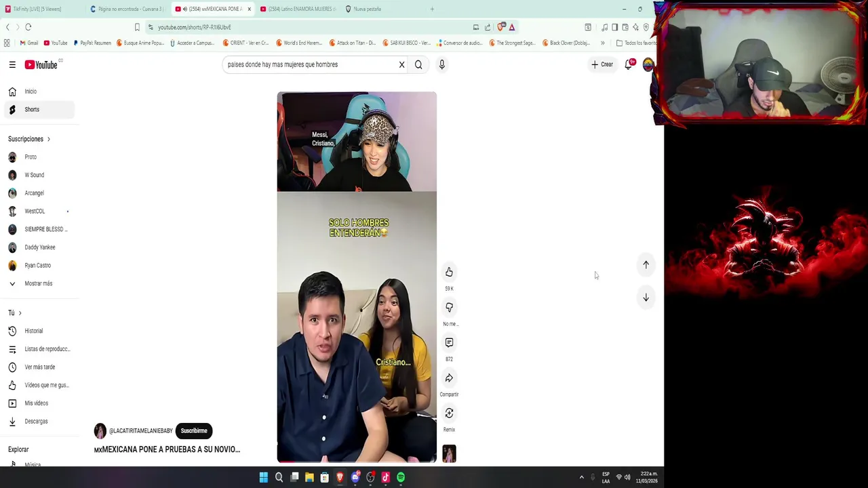Viewport: 868px width, 488px height.
Task: Open the WestCOL channel subscription
Action: [x=39, y=211]
